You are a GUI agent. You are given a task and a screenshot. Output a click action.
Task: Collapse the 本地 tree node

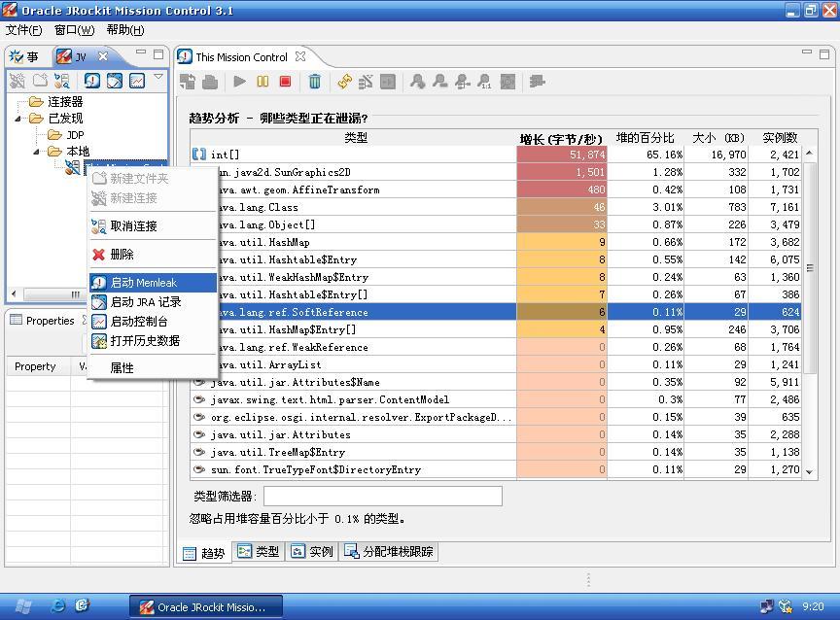tap(36, 152)
